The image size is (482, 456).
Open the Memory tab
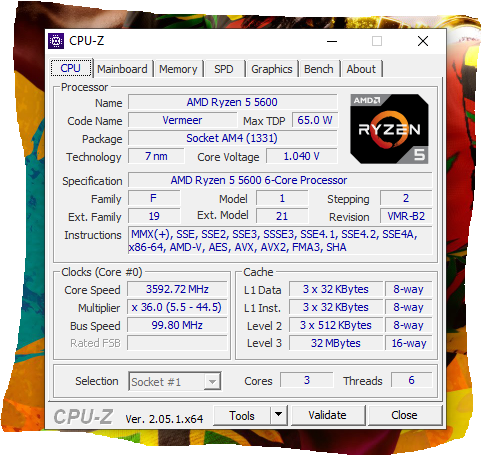tap(178, 69)
